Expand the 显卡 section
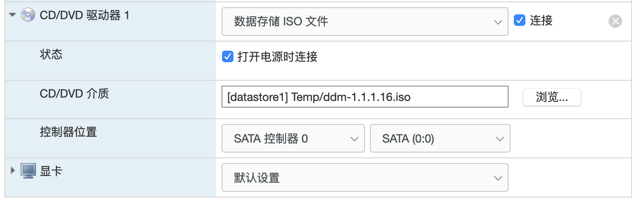 tap(13, 170)
